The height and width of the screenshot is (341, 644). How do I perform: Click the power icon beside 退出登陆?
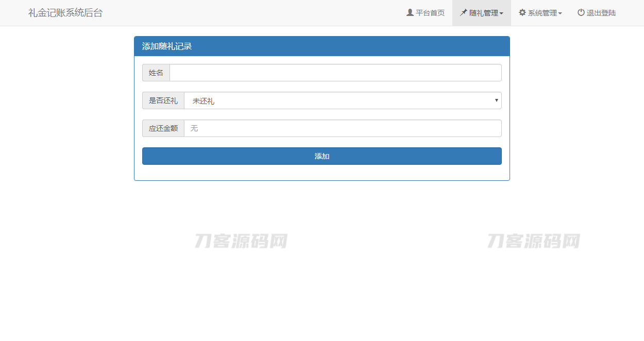(x=581, y=12)
